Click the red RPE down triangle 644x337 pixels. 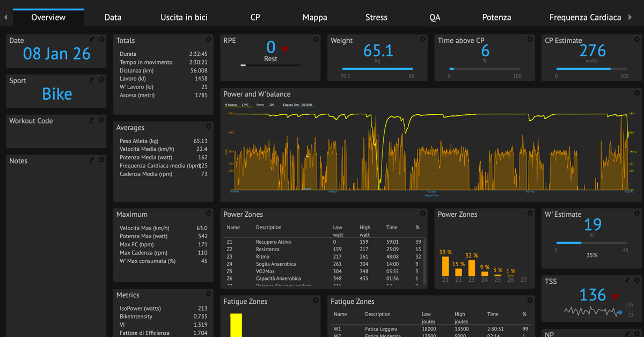(x=285, y=49)
